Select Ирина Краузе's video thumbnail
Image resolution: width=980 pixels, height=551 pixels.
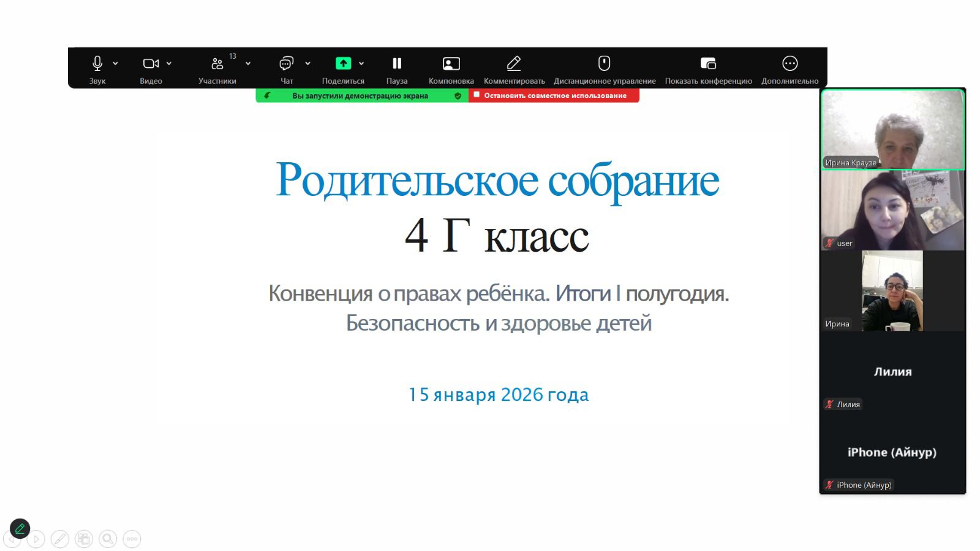point(892,129)
